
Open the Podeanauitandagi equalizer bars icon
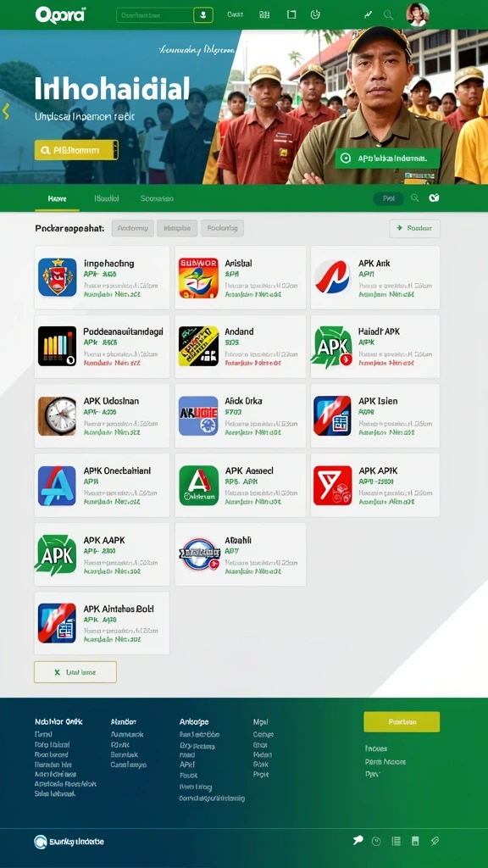(x=58, y=346)
